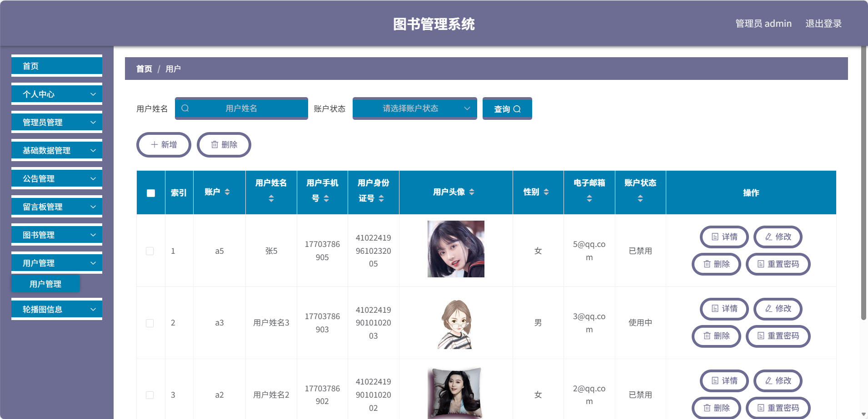Sort by 用户身份证号 column arrows
The height and width of the screenshot is (419, 868).
381,198
